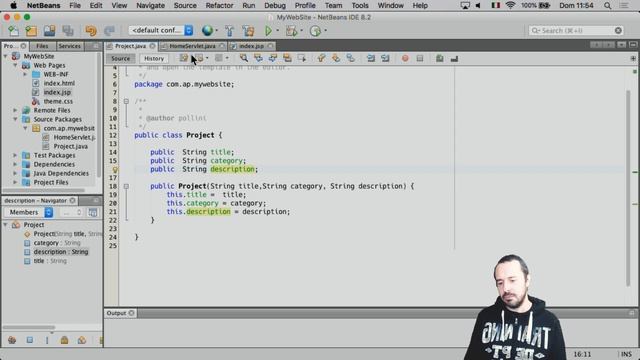Click the Clean and Build icon
The image size is (640, 360).
[x=248, y=31]
